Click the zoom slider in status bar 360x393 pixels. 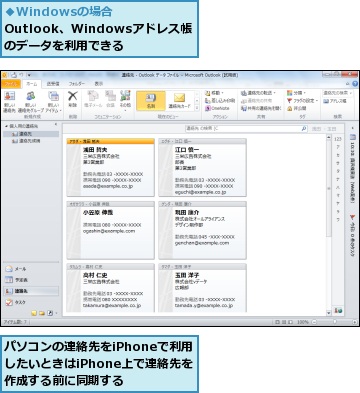(x=335, y=322)
